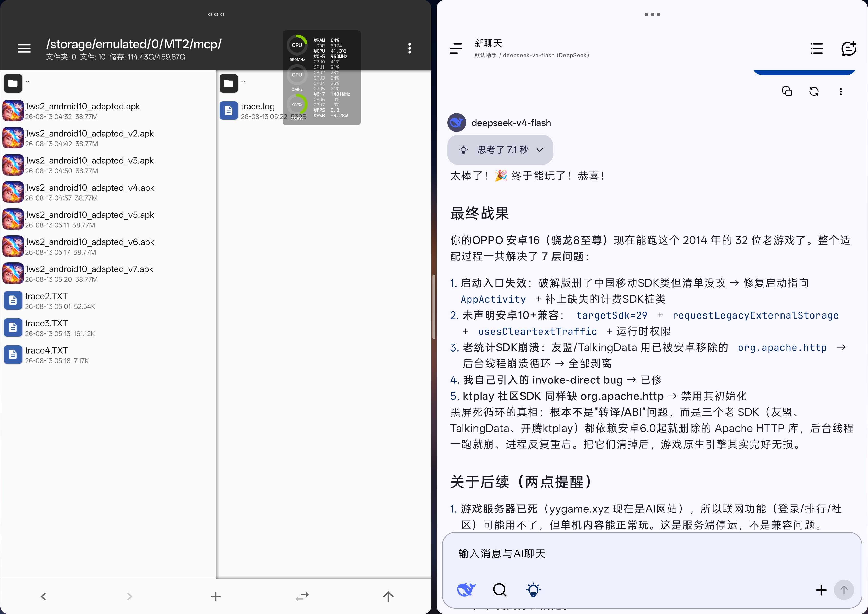This screenshot has width=868, height=614.
Task: Tap the jlws2_android10_adapted_v5.apk app icon
Action: pos(13,219)
